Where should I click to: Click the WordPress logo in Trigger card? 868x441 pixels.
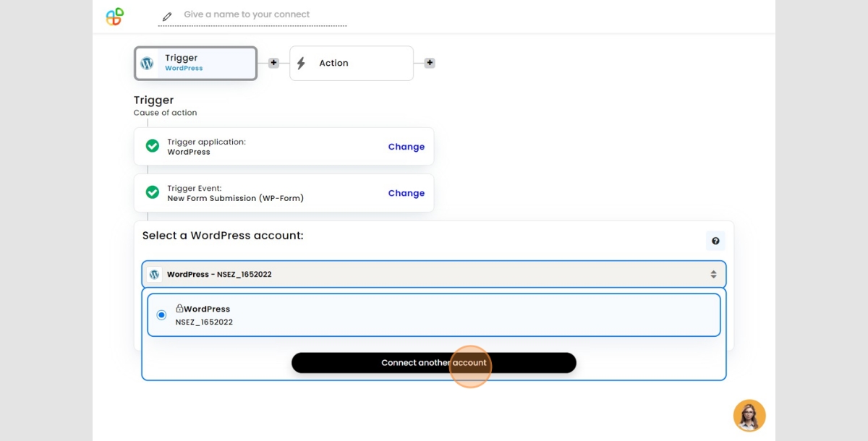coord(148,63)
